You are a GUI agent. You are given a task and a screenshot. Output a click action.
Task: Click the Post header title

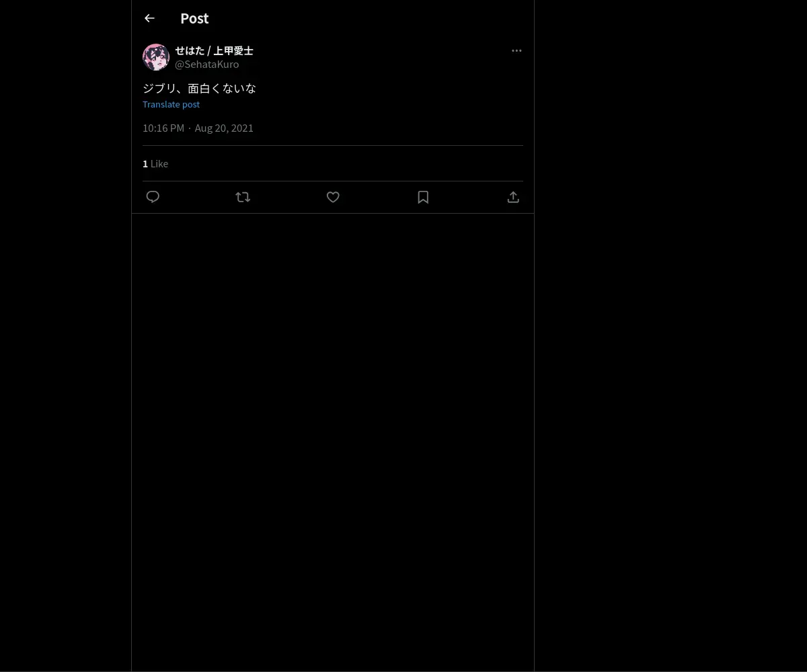pos(194,18)
